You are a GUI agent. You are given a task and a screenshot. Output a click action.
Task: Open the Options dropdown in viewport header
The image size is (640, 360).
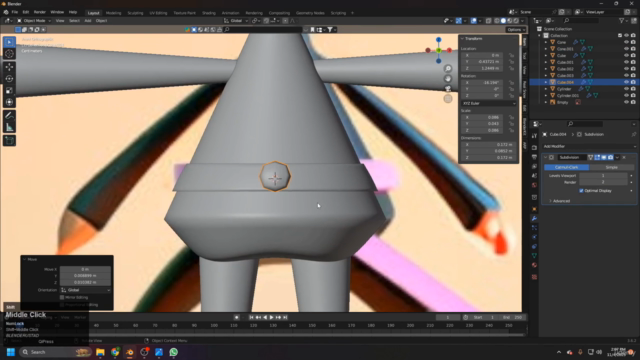516,29
